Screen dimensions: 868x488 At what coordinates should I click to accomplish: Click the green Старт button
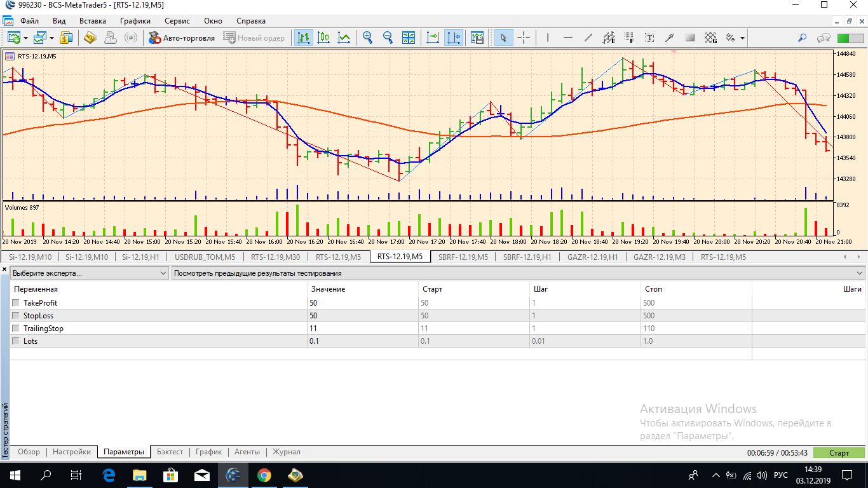tap(839, 452)
